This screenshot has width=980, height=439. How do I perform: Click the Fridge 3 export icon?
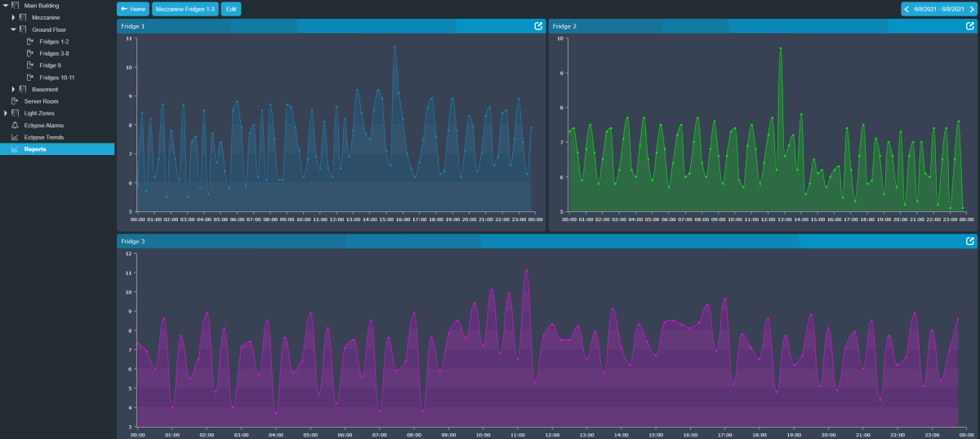pyautogui.click(x=970, y=242)
